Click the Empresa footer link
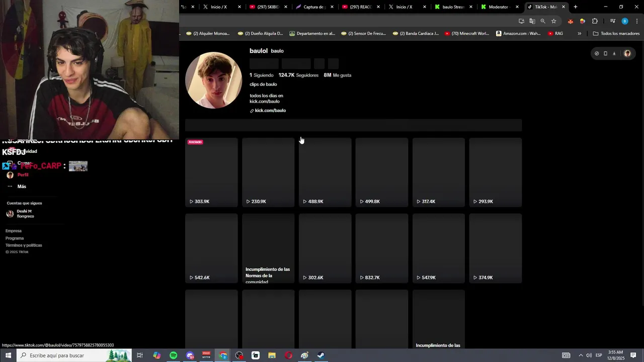 point(14,231)
